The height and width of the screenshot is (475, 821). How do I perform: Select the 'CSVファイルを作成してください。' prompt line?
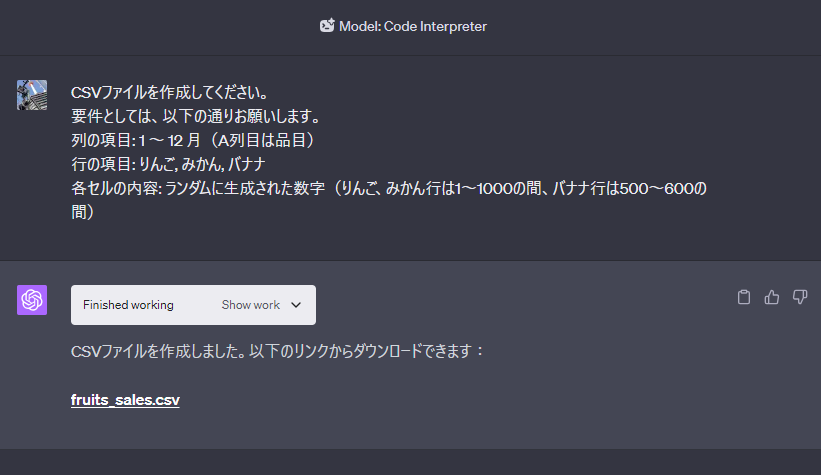click(x=170, y=93)
